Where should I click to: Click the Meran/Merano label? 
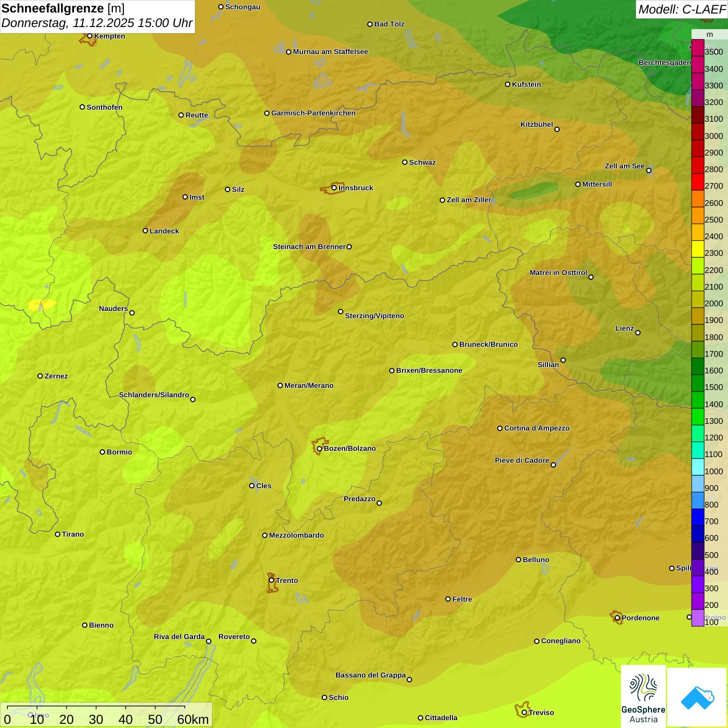click(309, 385)
